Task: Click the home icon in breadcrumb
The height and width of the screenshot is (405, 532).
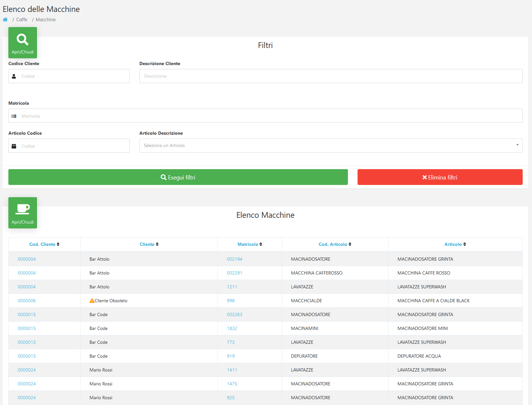Action: pos(5,20)
